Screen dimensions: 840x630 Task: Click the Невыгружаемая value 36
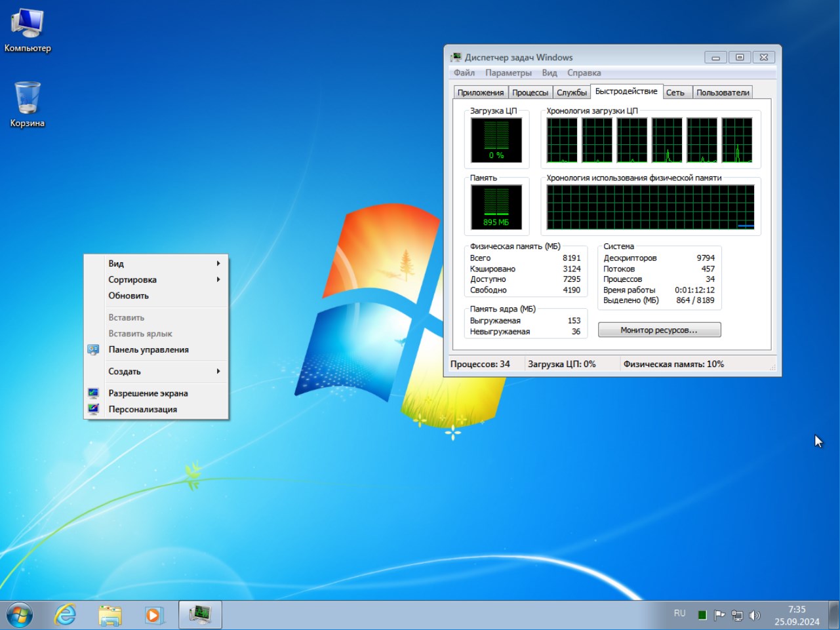pos(576,332)
